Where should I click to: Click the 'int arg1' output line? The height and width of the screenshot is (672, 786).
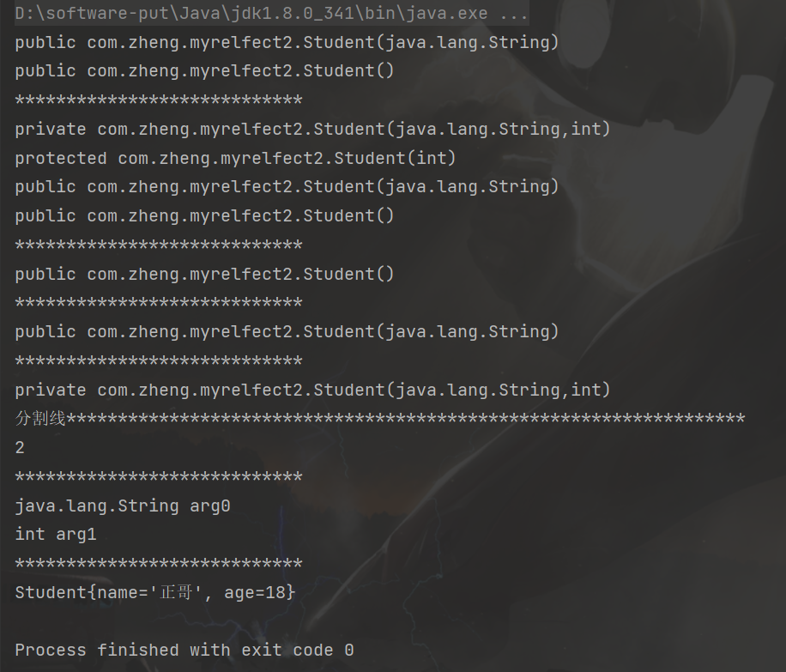coord(56,534)
